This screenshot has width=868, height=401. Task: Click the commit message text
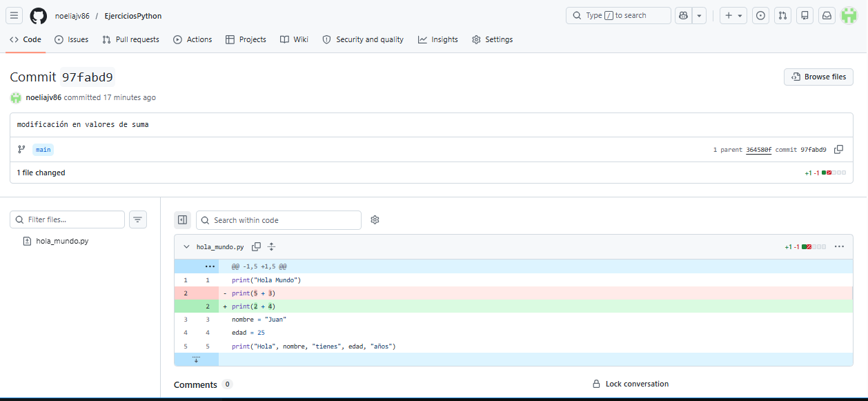coord(83,125)
